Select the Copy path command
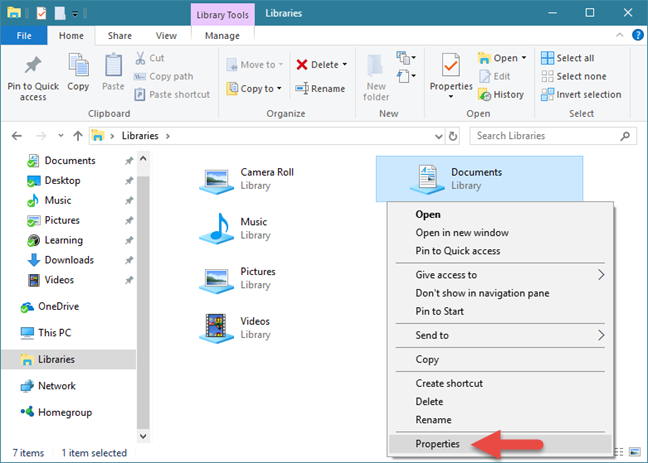Image resolution: width=648 pixels, height=463 pixels. pyautogui.click(x=164, y=76)
